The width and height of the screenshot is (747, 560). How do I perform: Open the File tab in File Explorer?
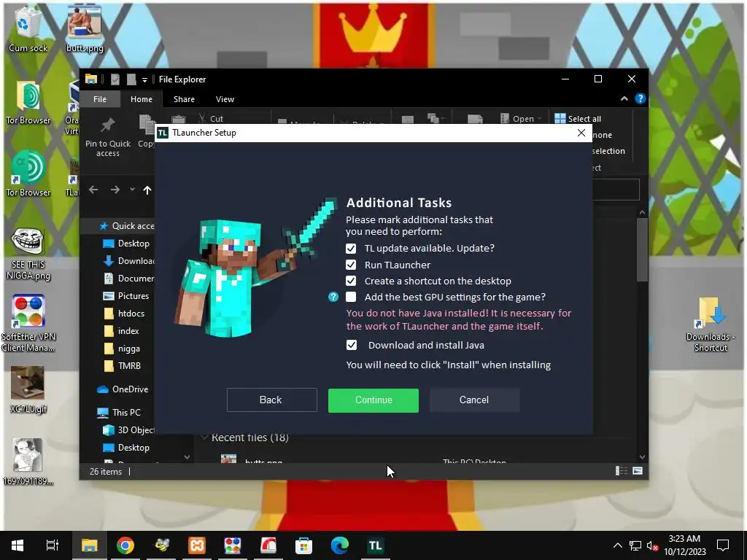(100, 99)
